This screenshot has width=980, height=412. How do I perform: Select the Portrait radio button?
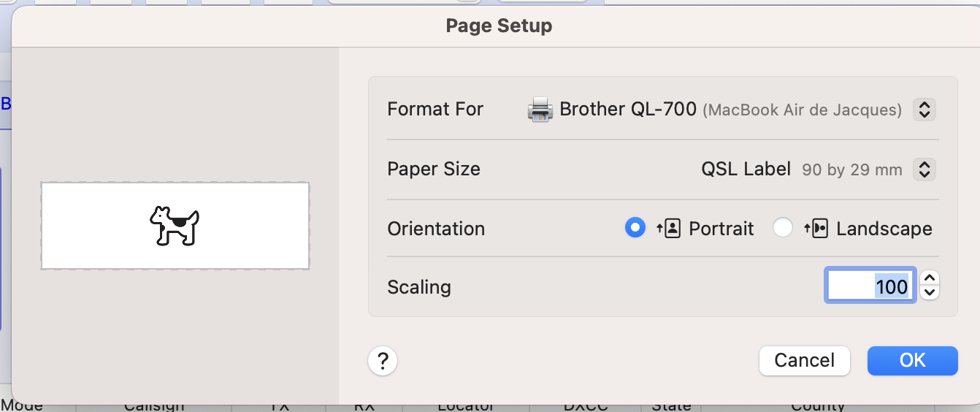coord(635,228)
